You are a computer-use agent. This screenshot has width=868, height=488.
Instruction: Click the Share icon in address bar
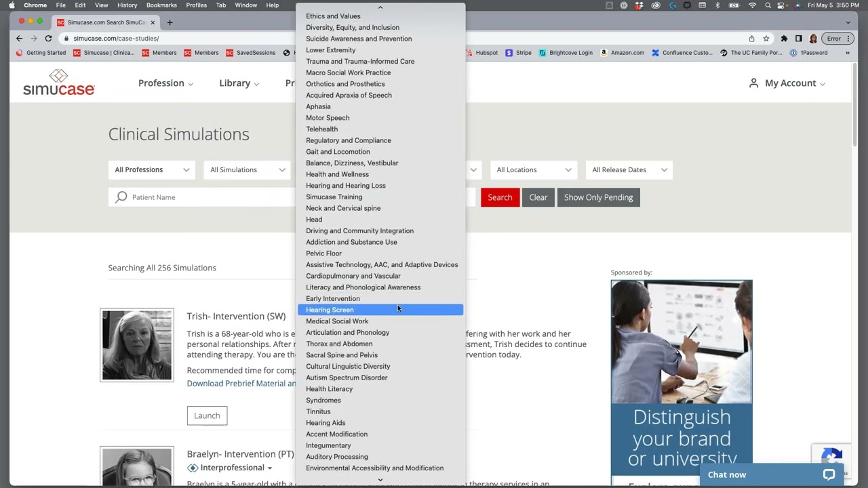point(751,39)
